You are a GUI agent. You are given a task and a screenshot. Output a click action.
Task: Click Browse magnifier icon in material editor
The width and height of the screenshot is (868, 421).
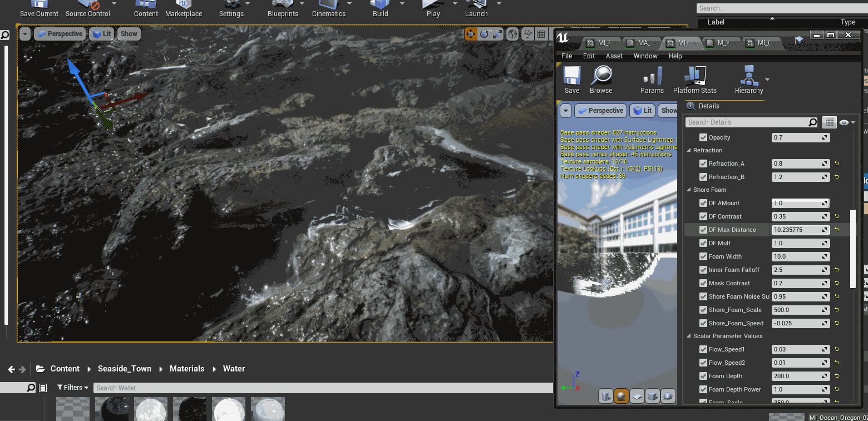pos(601,80)
